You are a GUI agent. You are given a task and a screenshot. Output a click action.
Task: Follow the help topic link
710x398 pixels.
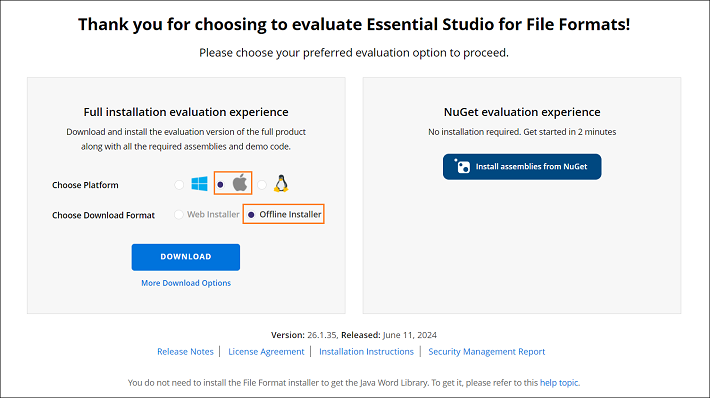tap(559, 383)
